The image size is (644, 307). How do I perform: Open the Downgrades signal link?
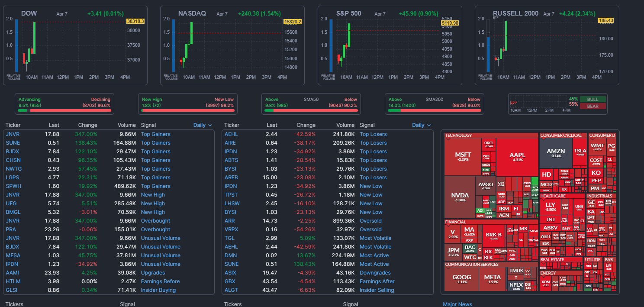tap(375, 273)
